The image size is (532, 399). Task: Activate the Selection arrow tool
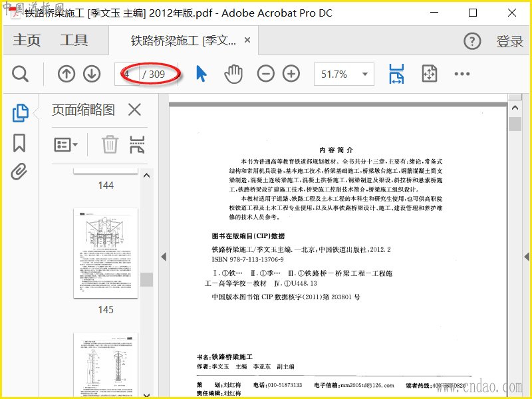[201, 74]
